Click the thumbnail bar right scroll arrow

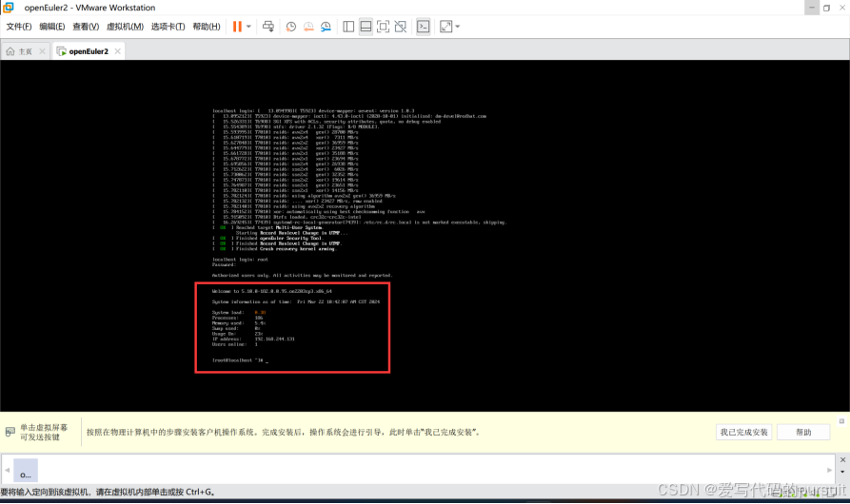tap(829, 470)
